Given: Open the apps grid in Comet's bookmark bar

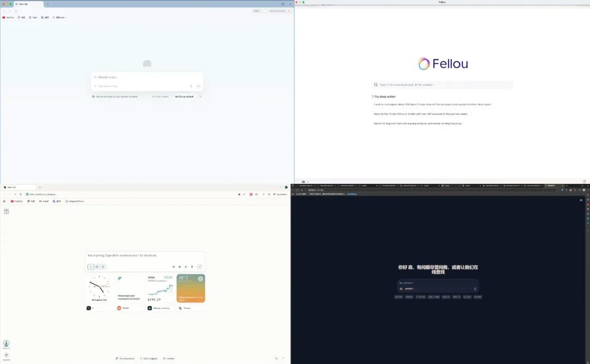Looking at the screenshot, I should point(4,201).
